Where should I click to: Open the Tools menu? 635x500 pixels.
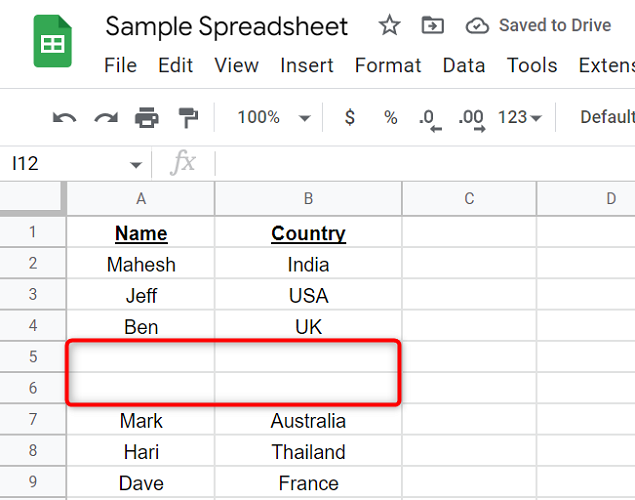[532, 65]
